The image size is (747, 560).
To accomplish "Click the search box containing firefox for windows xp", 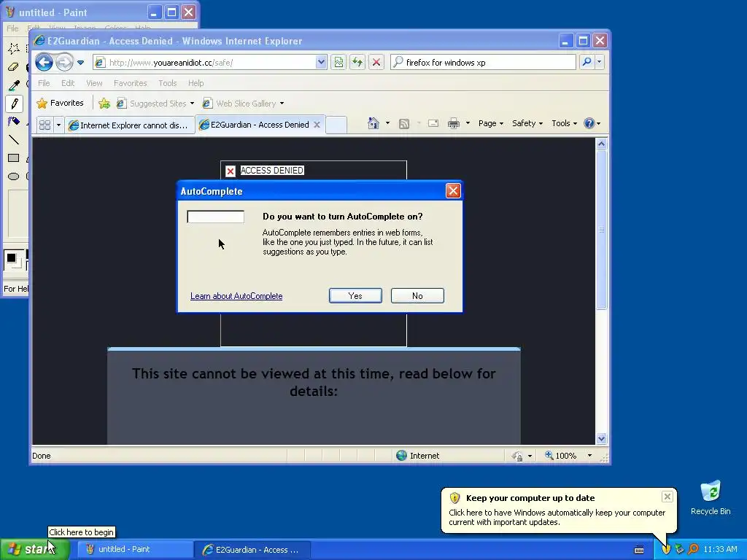I will pyautogui.click(x=484, y=63).
